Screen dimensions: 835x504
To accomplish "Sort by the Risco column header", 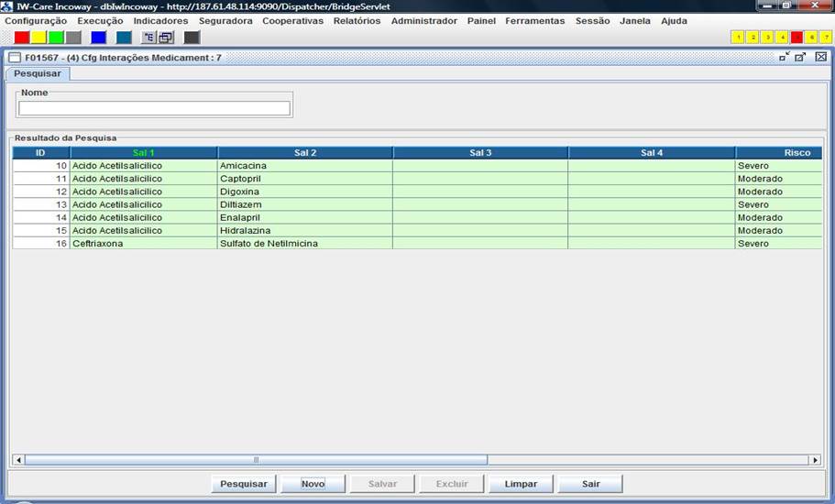I will pos(796,152).
